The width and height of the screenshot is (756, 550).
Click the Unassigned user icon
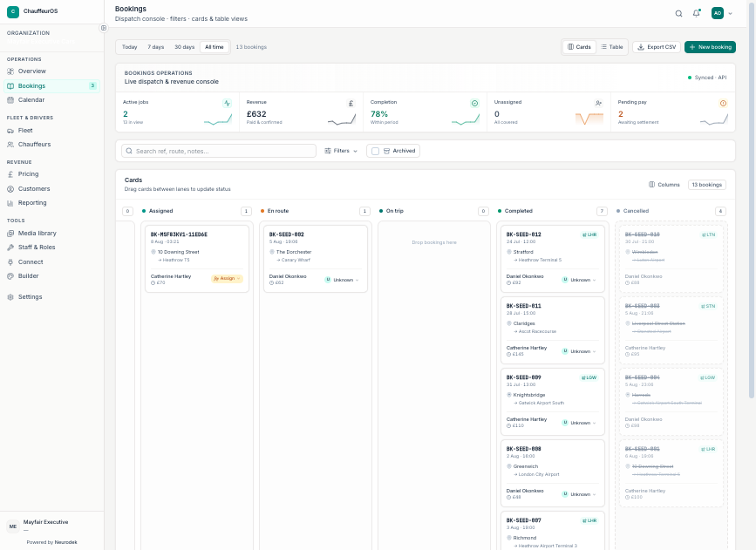pos(598,103)
